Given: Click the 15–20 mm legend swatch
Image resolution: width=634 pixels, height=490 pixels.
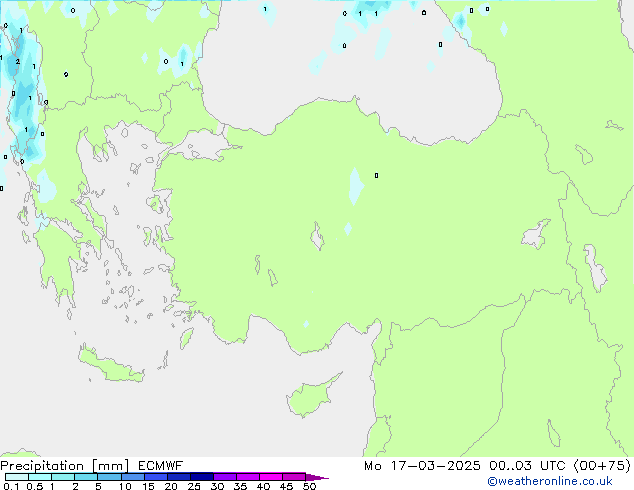Looking at the screenshot, I should pyautogui.click(x=155, y=477).
